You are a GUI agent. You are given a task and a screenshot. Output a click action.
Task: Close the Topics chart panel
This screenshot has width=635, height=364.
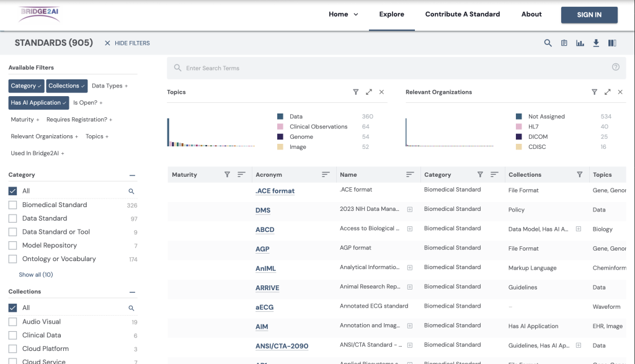click(x=381, y=92)
